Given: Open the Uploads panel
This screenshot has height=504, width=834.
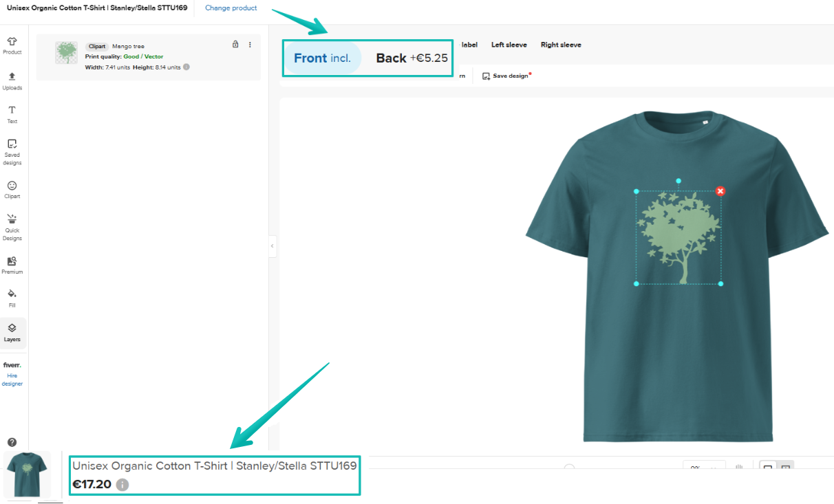Looking at the screenshot, I should click(12, 80).
